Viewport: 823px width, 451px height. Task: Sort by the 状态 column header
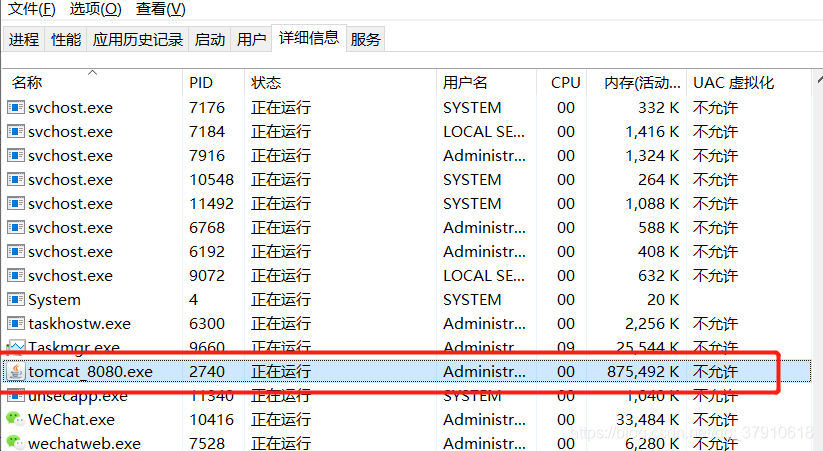click(x=340, y=82)
